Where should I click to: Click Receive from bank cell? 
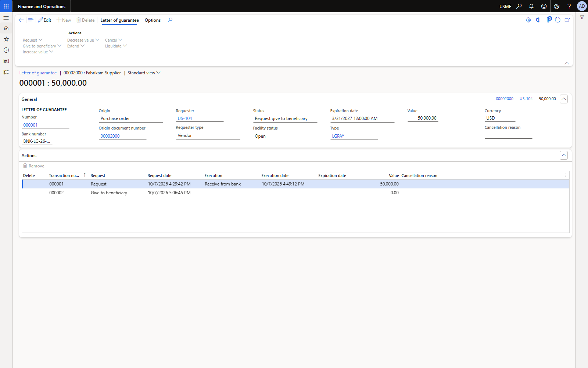[x=223, y=184]
